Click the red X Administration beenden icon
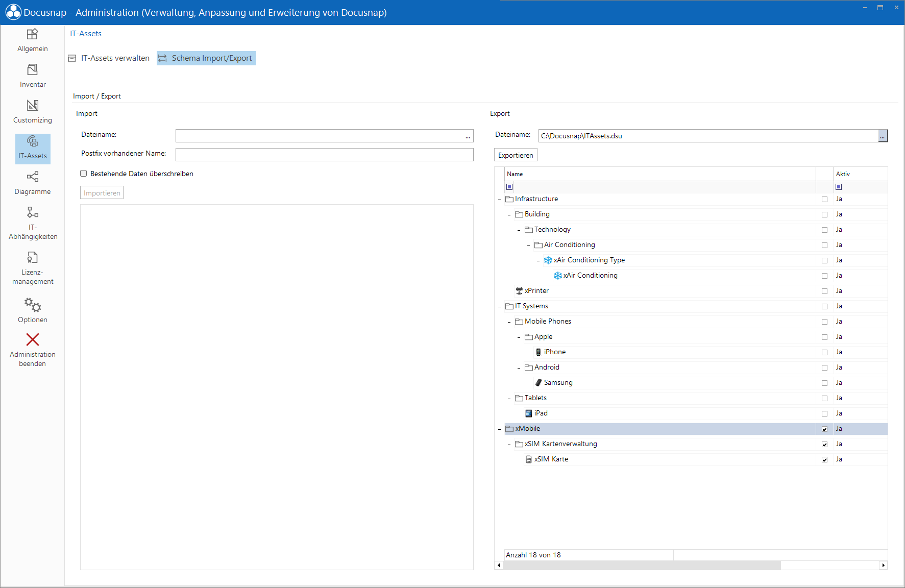This screenshot has height=588, width=905. coord(33,339)
